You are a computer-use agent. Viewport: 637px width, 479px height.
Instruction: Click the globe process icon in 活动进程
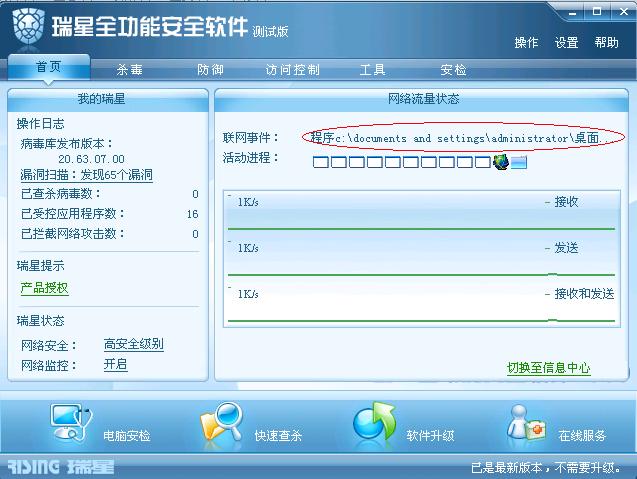500,161
